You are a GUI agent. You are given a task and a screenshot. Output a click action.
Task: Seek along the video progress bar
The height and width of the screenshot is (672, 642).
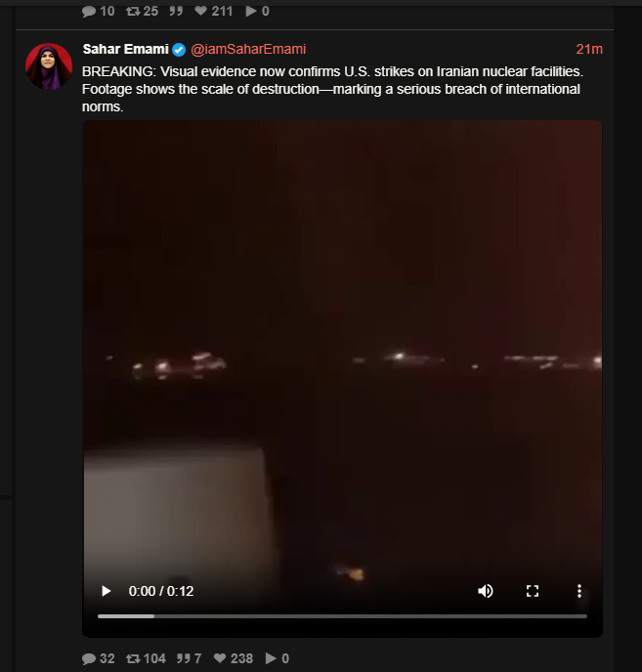(342, 616)
